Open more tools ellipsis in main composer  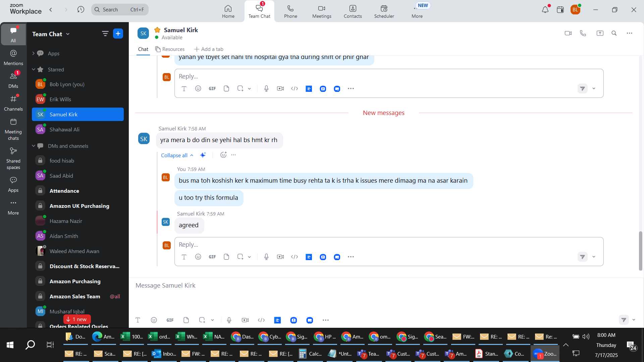pos(326,320)
